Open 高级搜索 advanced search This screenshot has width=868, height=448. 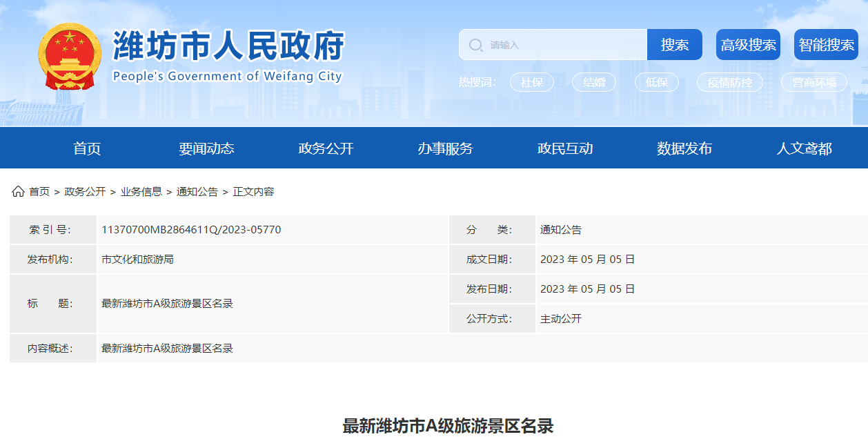(x=748, y=45)
